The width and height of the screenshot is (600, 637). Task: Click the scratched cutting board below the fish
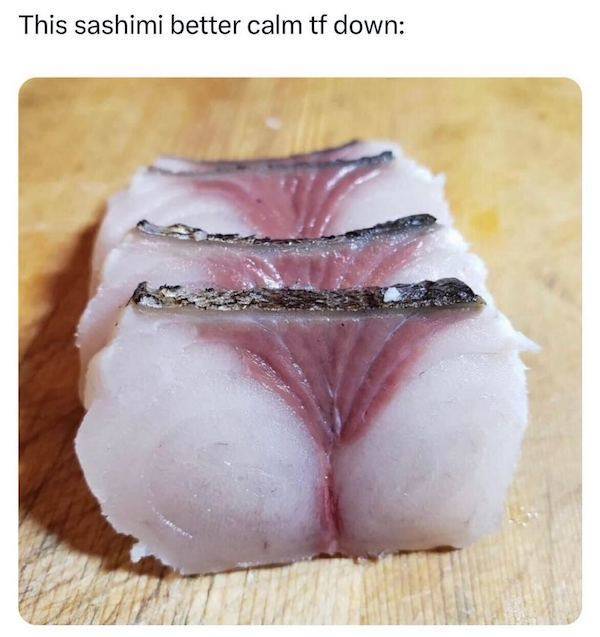coord(301,597)
